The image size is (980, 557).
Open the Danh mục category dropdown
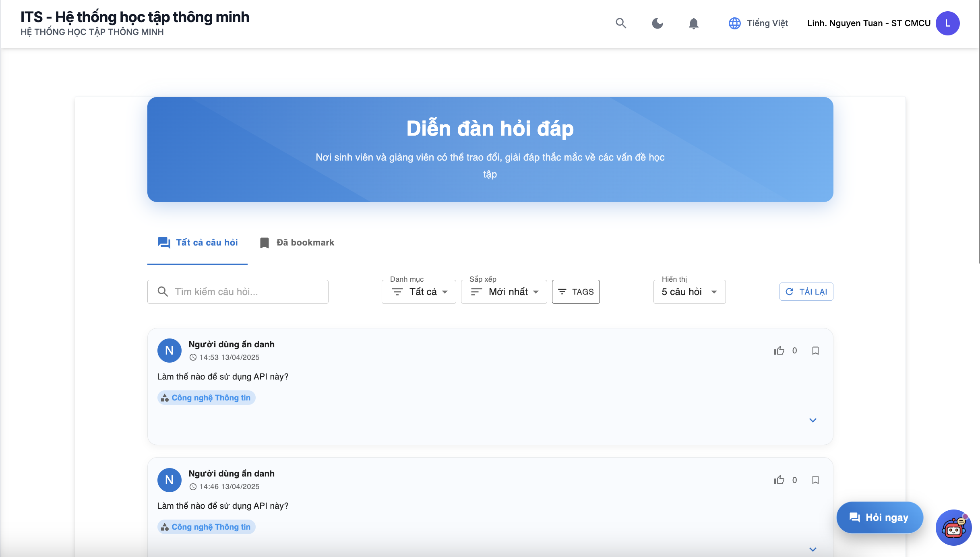click(419, 292)
